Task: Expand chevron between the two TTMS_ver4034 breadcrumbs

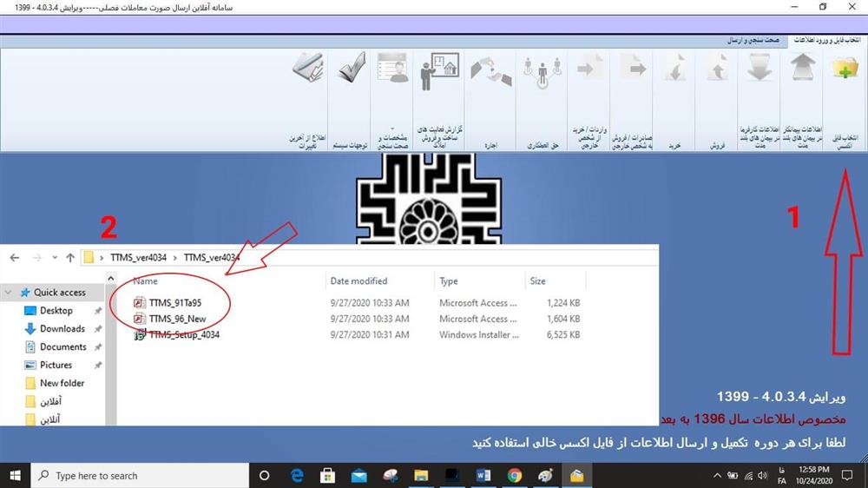Action: [x=175, y=258]
